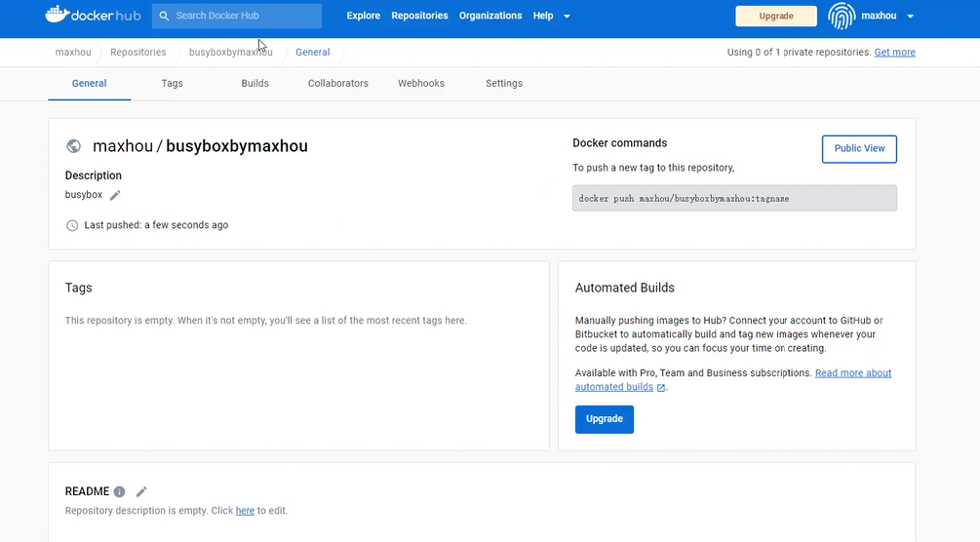Go to Organizations in the top navigation

click(490, 16)
